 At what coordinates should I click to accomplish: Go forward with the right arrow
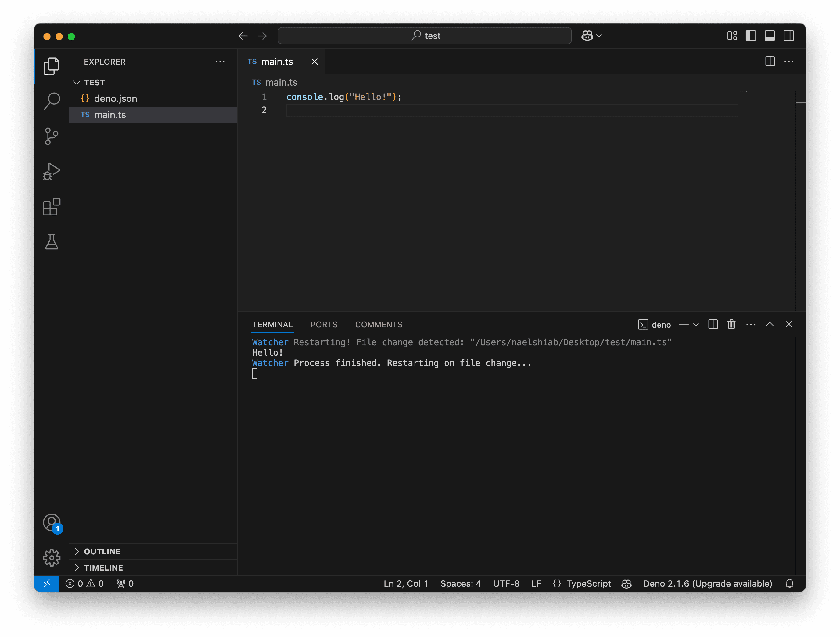coord(262,36)
